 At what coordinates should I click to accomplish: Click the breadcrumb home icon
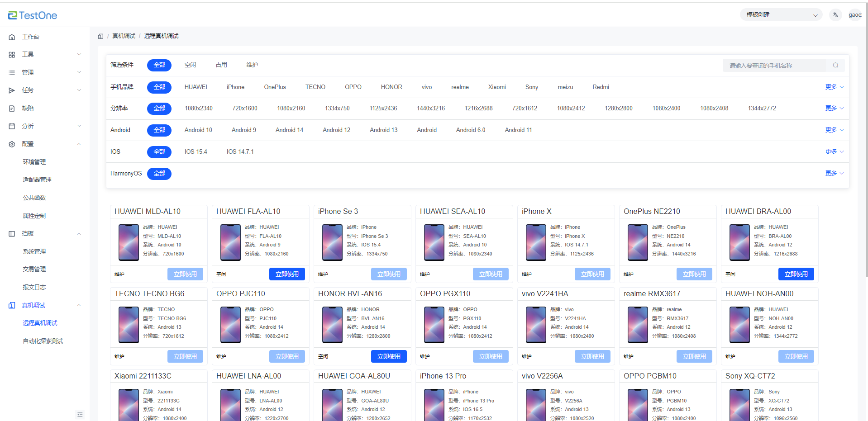tap(100, 36)
